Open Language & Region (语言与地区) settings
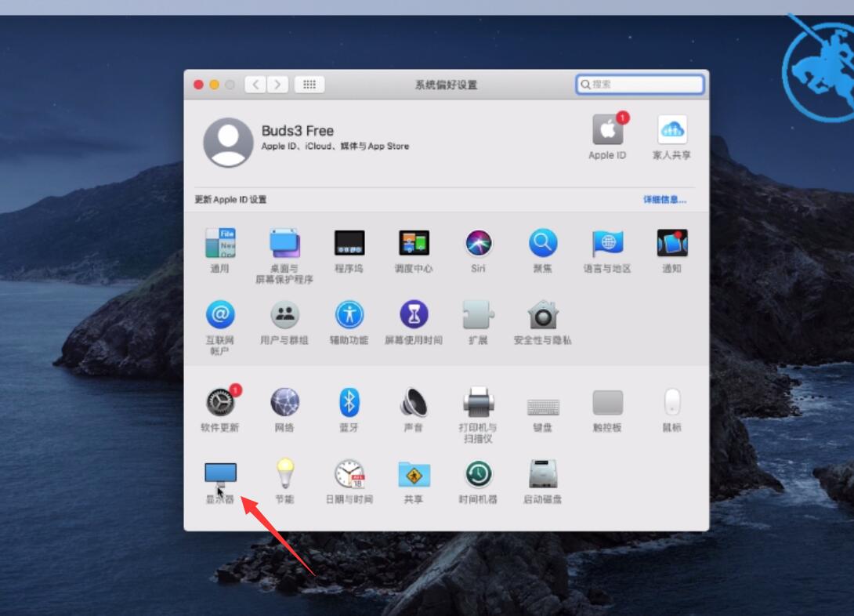This screenshot has width=854, height=616. [607, 244]
